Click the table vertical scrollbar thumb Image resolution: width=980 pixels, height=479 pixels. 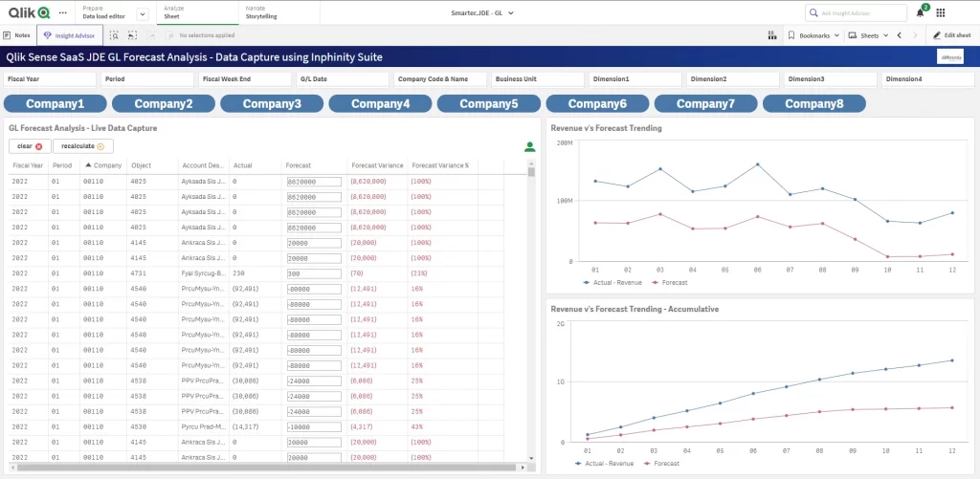[531, 172]
